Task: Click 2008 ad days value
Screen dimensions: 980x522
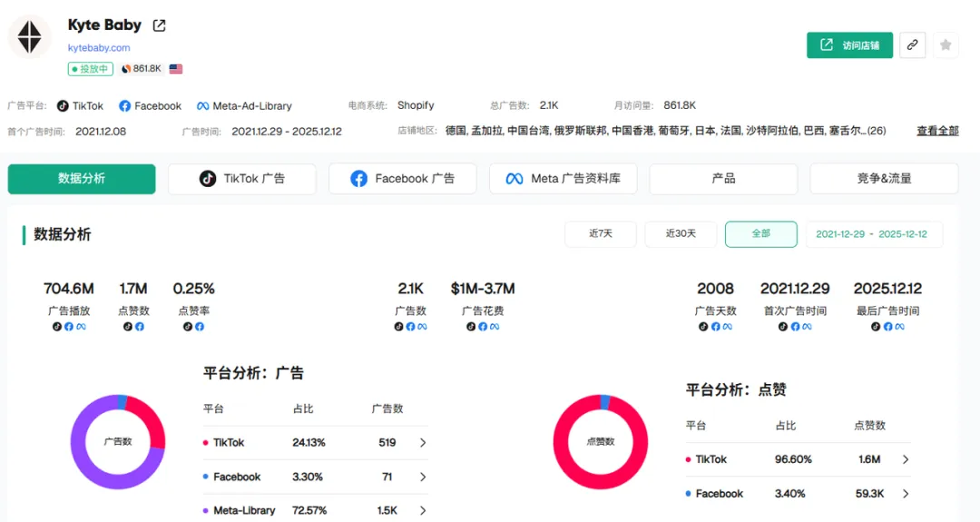Action: click(716, 289)
